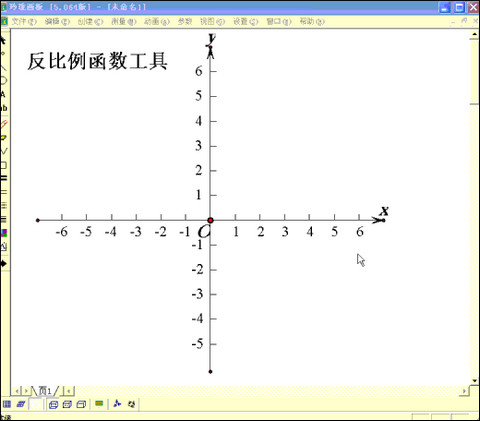Select the rectangle shape tool

(3, 165)
